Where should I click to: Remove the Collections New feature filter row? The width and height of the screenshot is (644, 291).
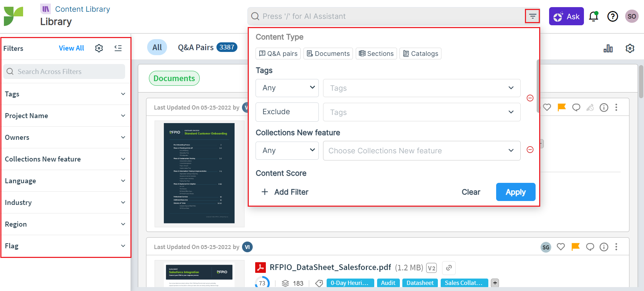(530, 150)
